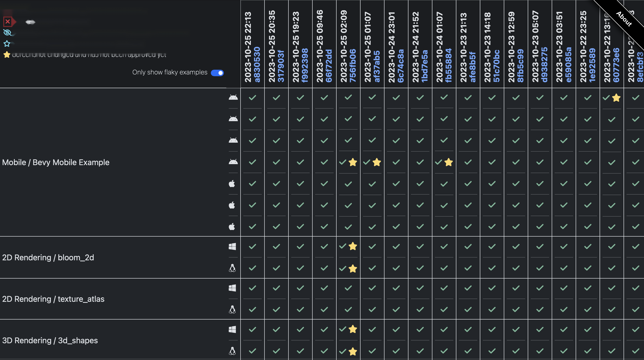644x360 pixels.
Task: Click the Windows icon for 3d_shapes
Action: [232, 330]
